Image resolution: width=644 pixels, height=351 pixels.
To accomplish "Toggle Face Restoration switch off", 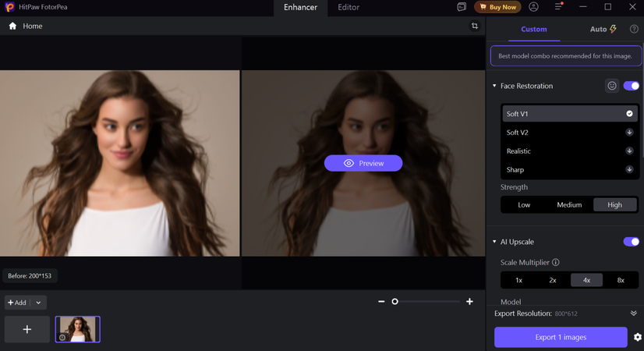I will 632,86.
